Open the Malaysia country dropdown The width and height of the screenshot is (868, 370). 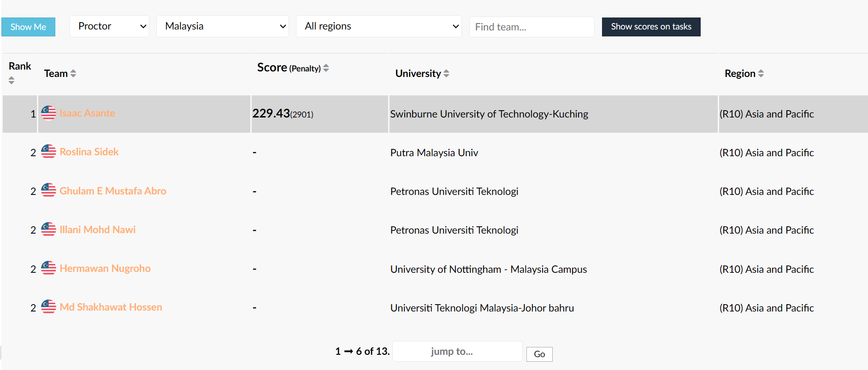point(223,26)
